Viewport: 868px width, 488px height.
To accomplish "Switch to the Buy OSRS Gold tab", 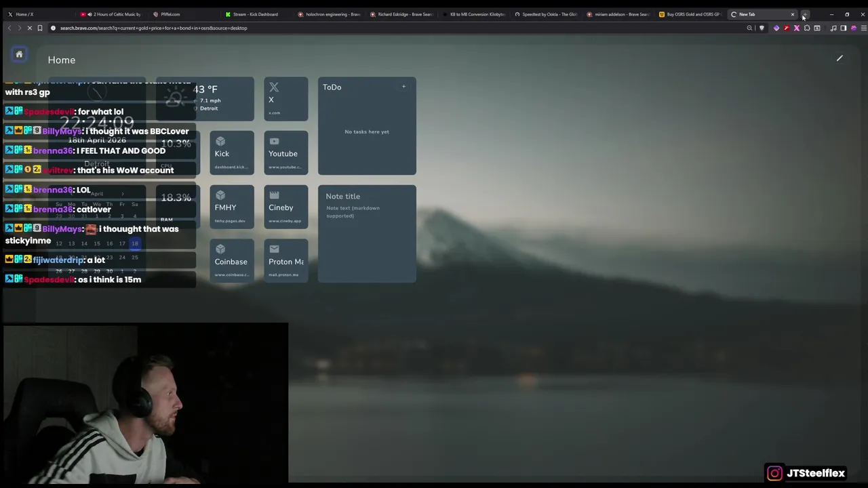I will pyautogui.click(x=692, y=14).
